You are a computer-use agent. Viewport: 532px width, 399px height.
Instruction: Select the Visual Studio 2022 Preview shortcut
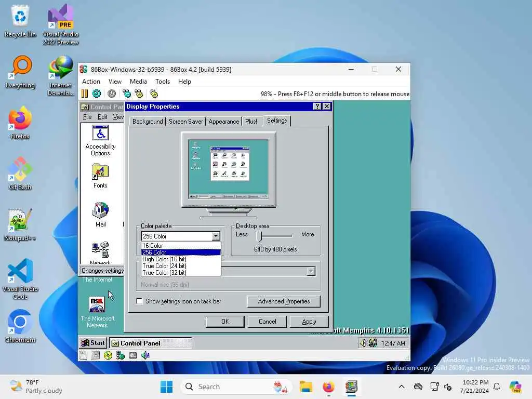coord(61,25)
